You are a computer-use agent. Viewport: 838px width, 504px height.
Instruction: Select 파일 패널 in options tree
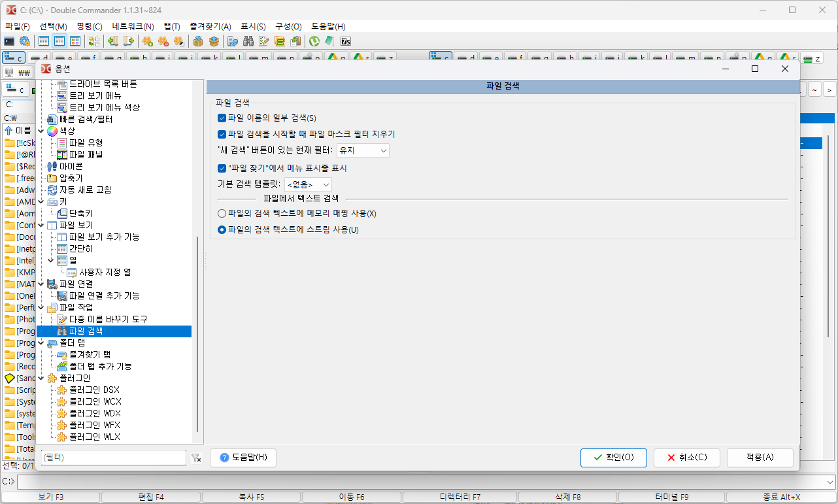pyautogui.click(x=85, y=154)
